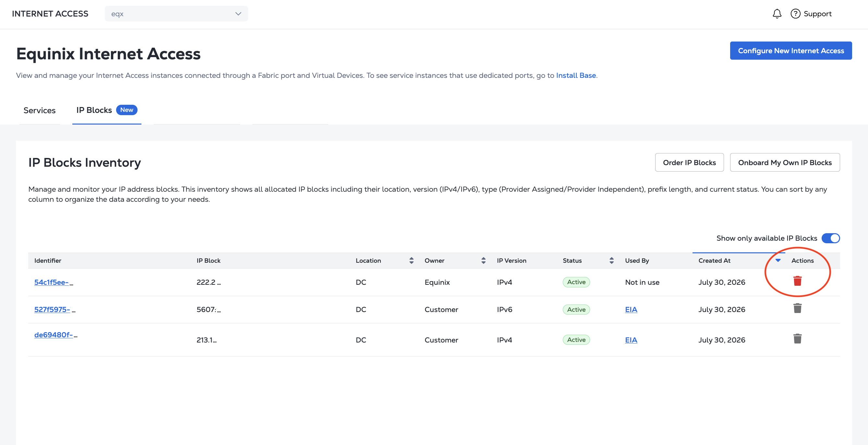Viewport: 868px width, 445px height.
Task: Click Active status in 213.1 row
Action: point(576,340)
